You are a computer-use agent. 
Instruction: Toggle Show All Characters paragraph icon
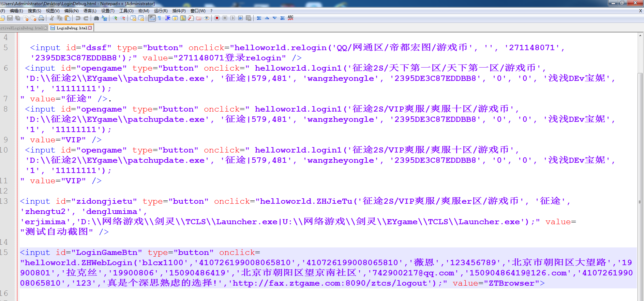159,18
